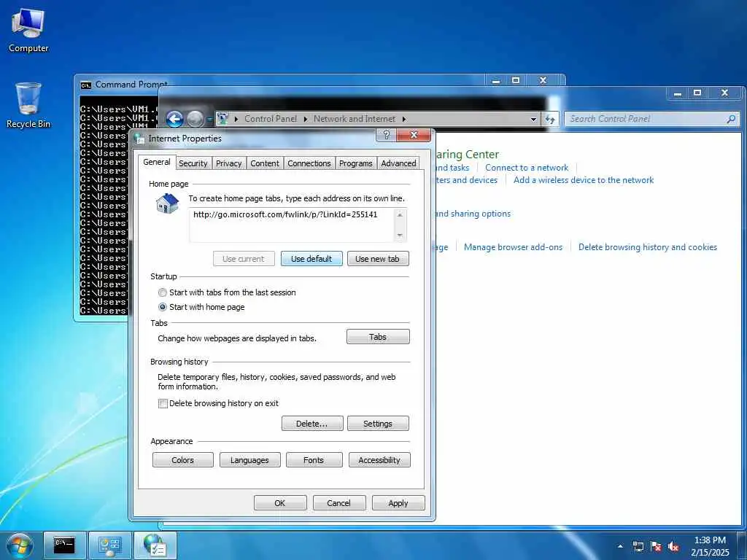Screen dimensions: 747x560
Task: Enable Delete browsing history on exit
Action: point(163,404)
